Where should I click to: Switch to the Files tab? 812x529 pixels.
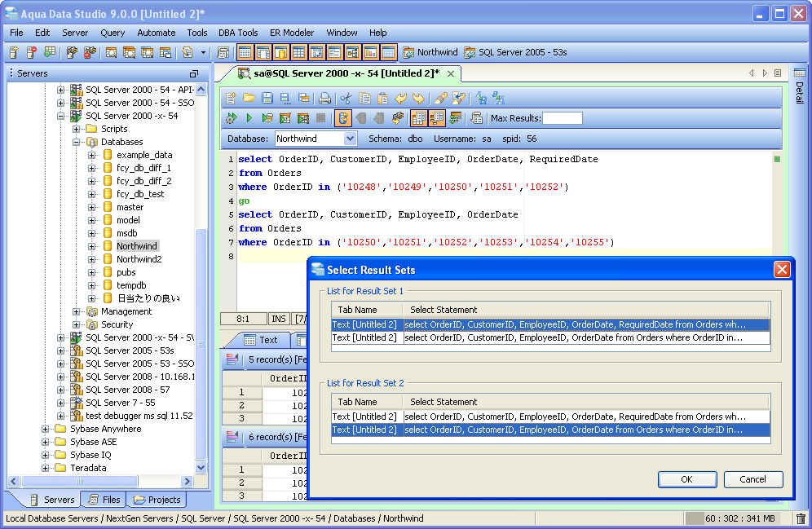[x=105, y=500]
